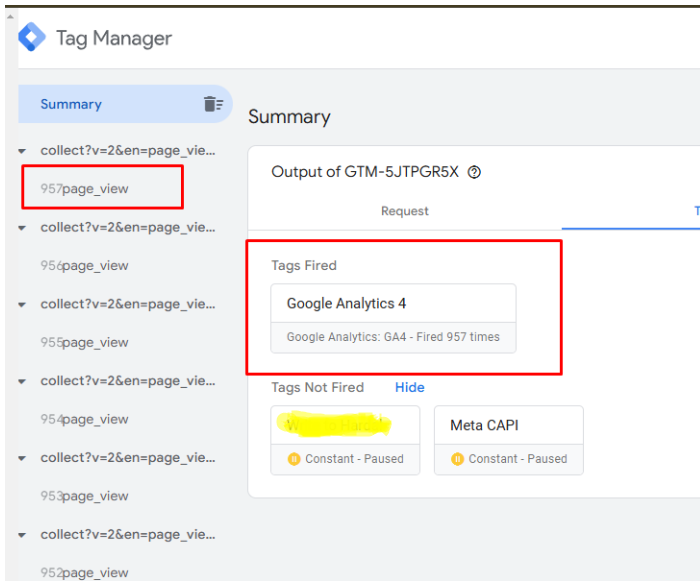Clear events with the trash list icon
Image resolution: width=700 pixels, height=582 pixels.
click(213, 104)
